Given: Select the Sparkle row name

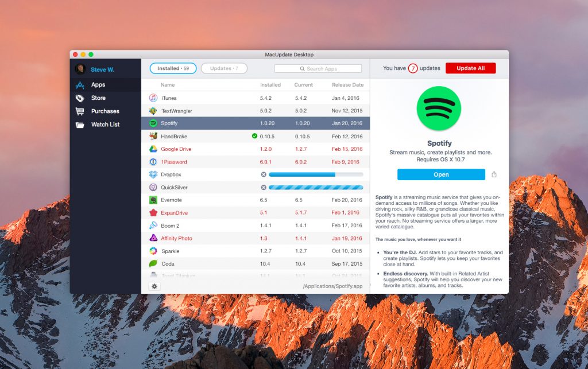Looking at the screenshot, I should tap(170, 251).
